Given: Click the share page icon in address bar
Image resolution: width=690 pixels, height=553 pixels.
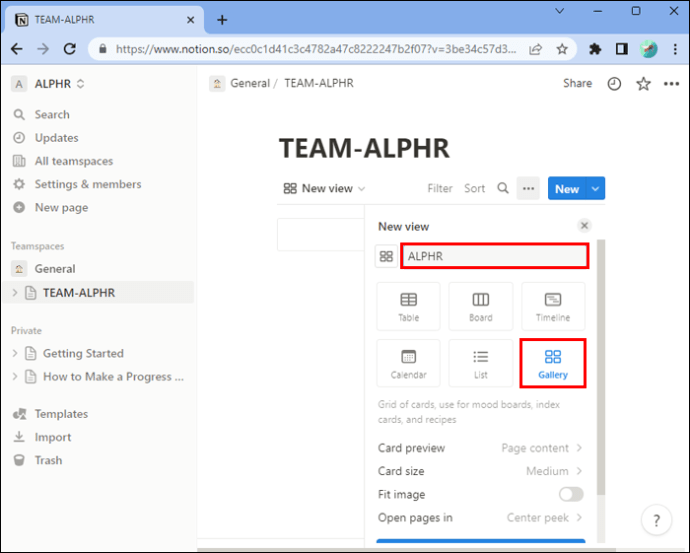Looking at the screenshot, I should click(535, 49).
